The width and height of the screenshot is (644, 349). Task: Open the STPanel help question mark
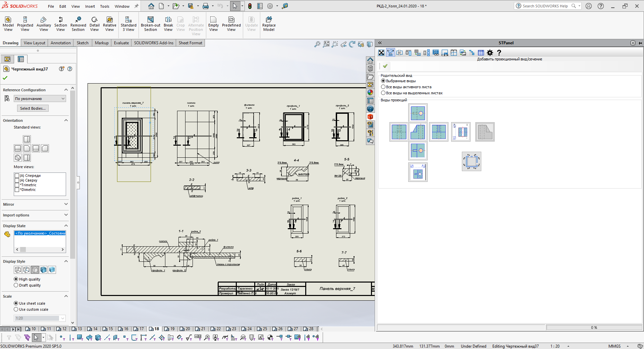[499, 53]
